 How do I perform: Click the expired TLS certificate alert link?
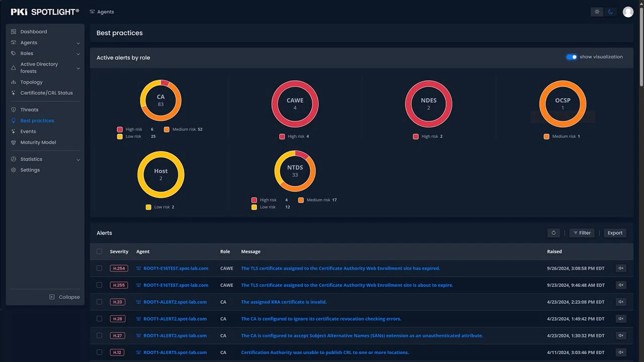(340, 268)
